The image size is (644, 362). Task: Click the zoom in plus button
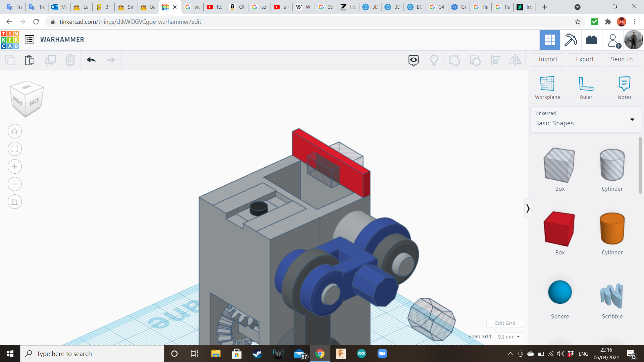pos(15,167)
